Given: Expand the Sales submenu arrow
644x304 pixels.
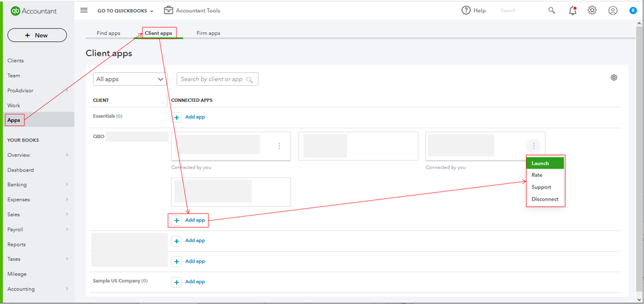Looking at the screenshot, I should pyautogui.click(x=66, y=214).
